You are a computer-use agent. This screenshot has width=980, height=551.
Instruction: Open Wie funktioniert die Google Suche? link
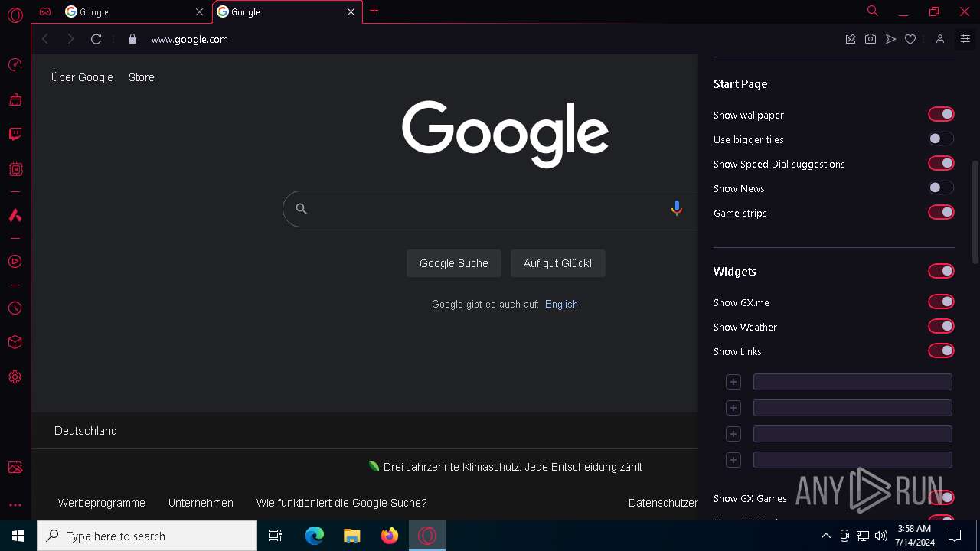341,503
